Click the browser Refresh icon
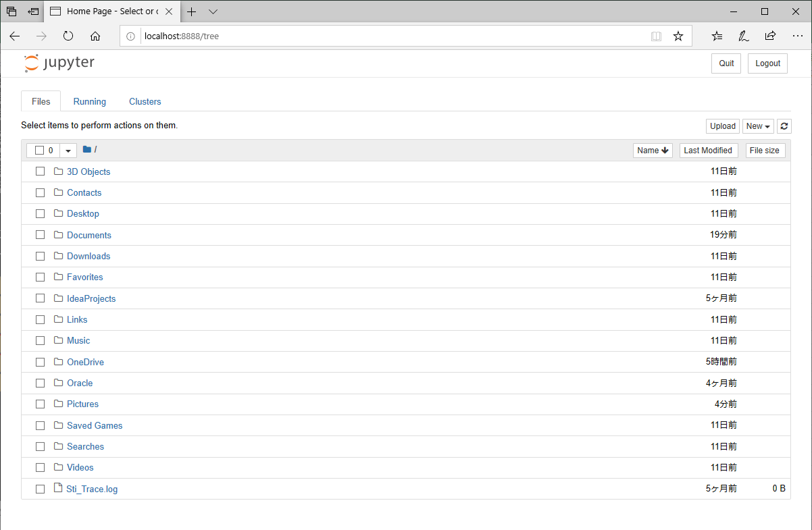The height and width of the screenshot is (530, 812). (x=68, y=36)
